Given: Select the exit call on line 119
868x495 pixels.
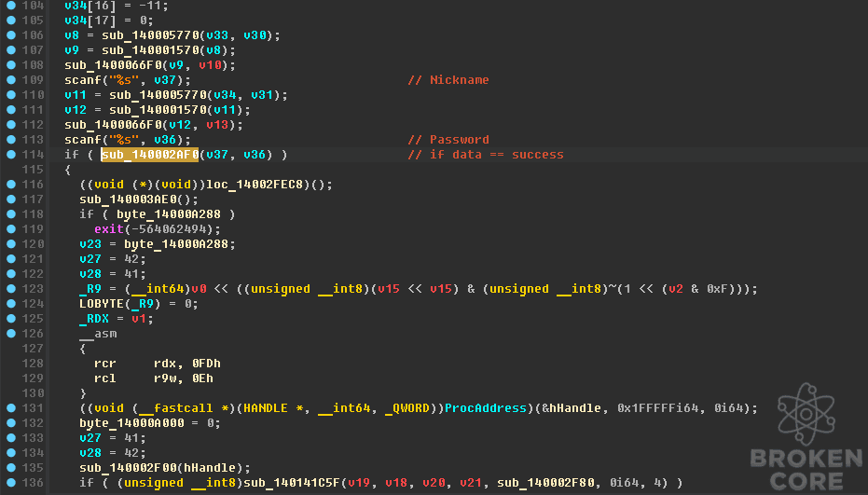Looking at the screenshot, I should click(x=108, y=229).
